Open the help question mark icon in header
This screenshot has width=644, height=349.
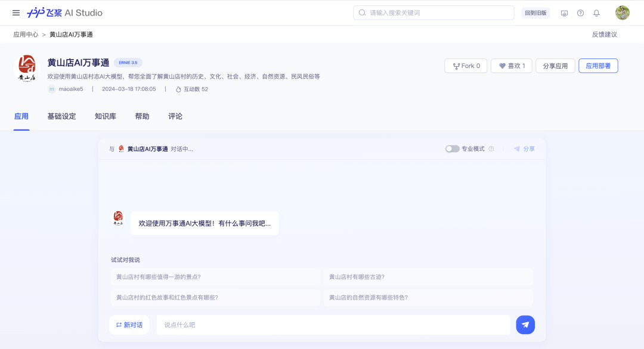click(580, 13)
